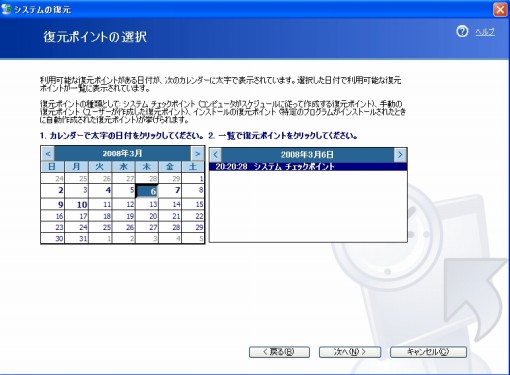Click the 戻る(B) back button

point(279,352)
